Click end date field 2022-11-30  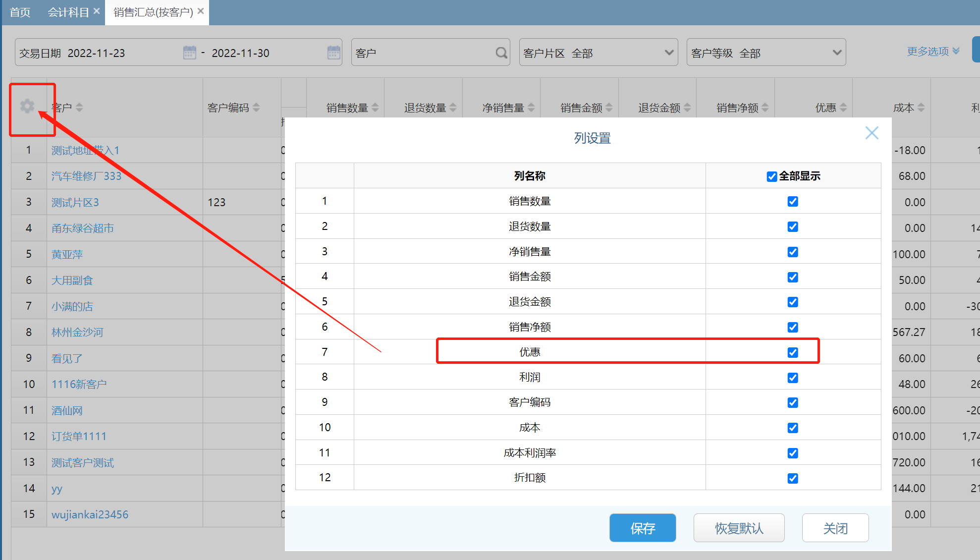click(x=241, y=53)
